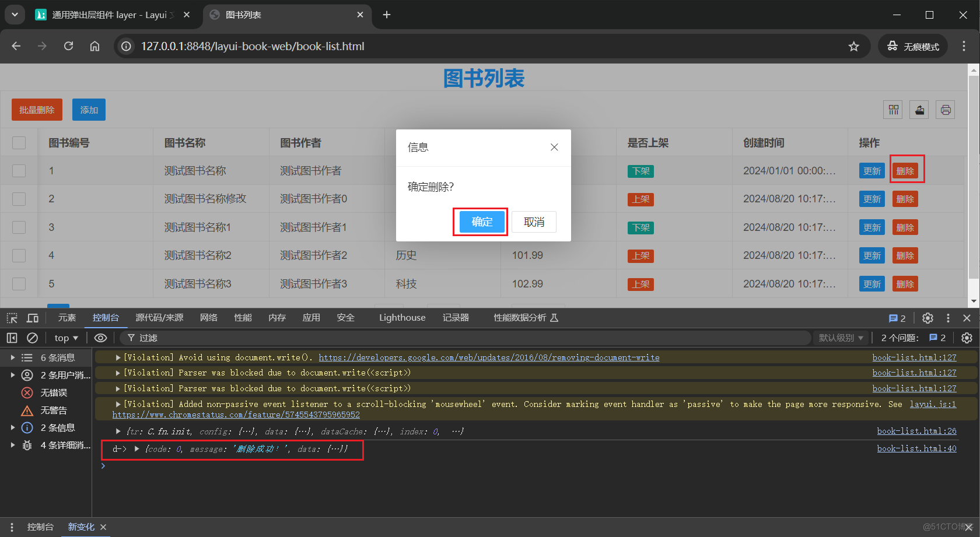Image resolution: width=980 pixels, height=537 pixels.
Task: Expand the 6 条消息 sidebar group
Action: tap(12, 357)
